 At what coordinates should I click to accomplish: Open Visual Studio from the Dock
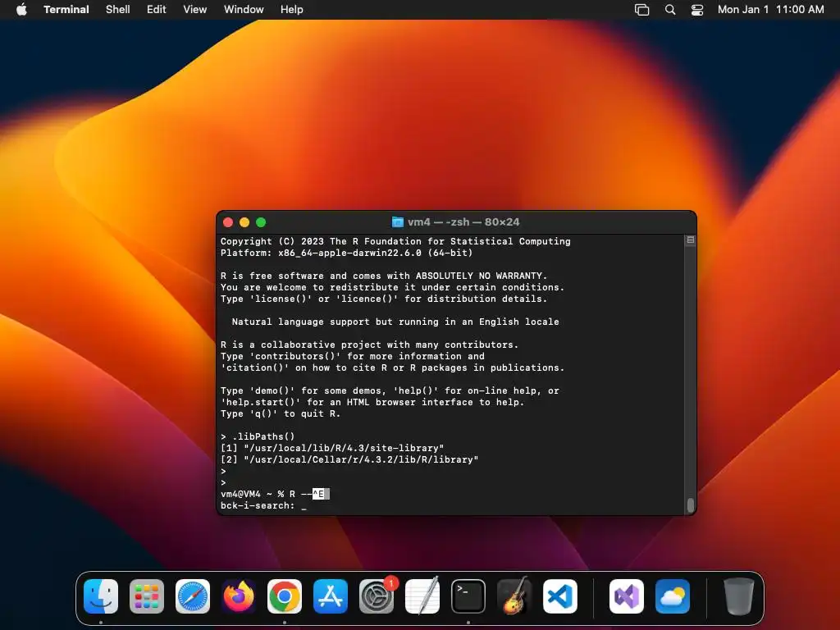(x=627, y=596)
